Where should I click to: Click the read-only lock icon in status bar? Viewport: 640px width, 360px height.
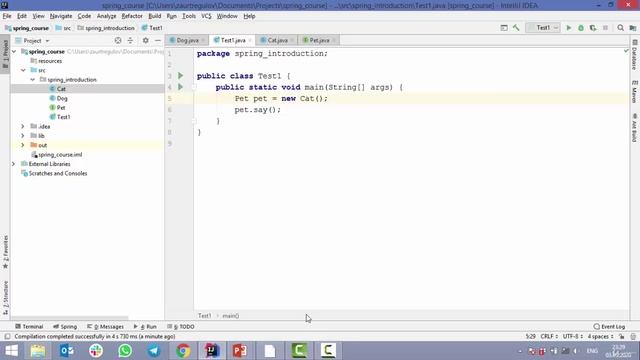click(621, 336)
